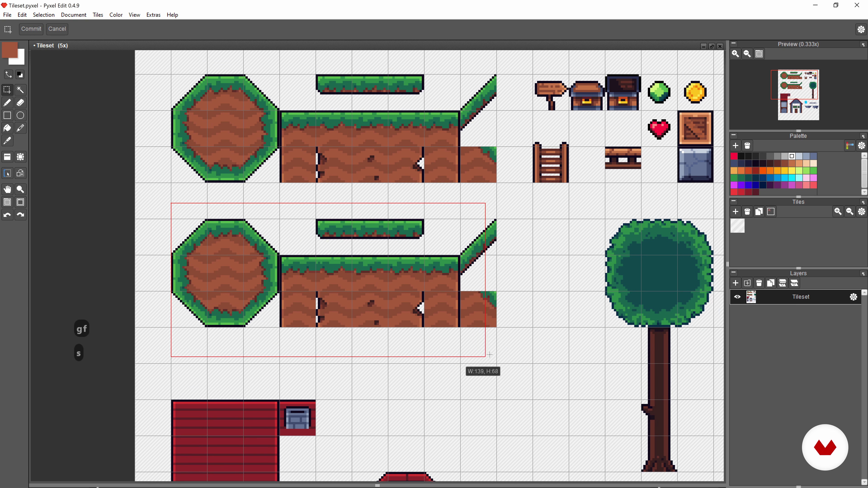Screen dimensions: 868x488
Task: Select the Eyedropper tool
Action: (7, 141)
